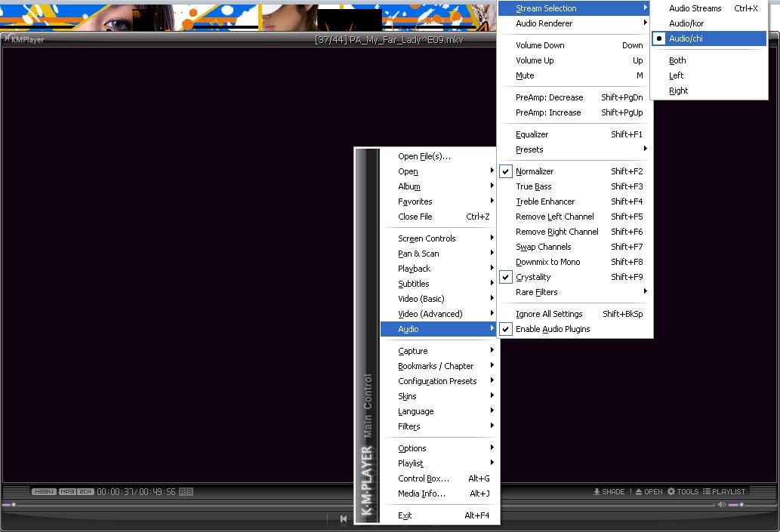Expand the Playlist entry in context menu

pos(438,463)
